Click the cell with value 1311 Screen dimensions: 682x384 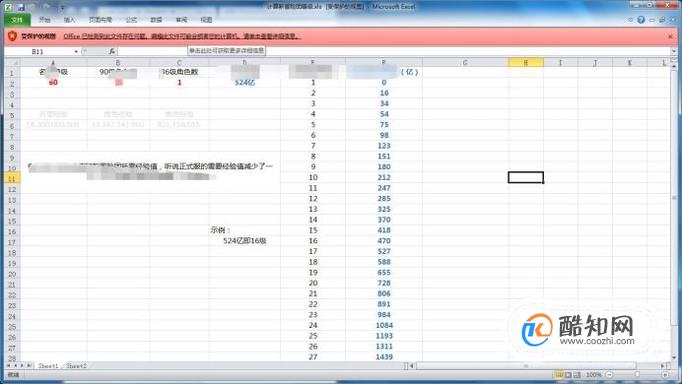click(384, 346)
